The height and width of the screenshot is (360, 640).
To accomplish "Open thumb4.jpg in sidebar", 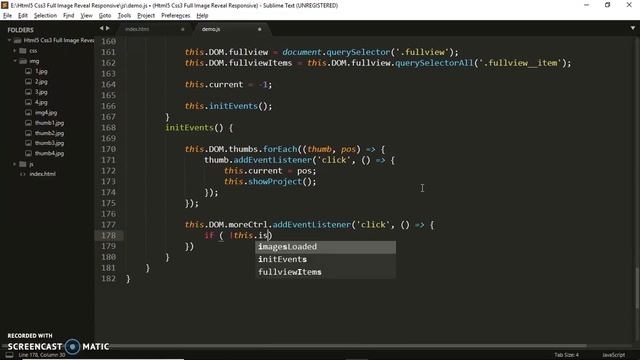I will [x=49, y=153].
